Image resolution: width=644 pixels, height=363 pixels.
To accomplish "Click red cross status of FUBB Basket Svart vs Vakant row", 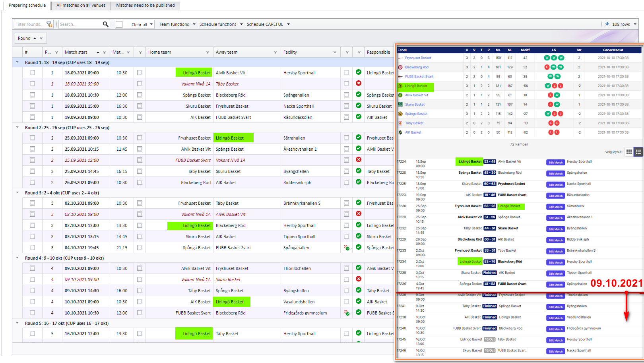I will [x=359, y=160].
